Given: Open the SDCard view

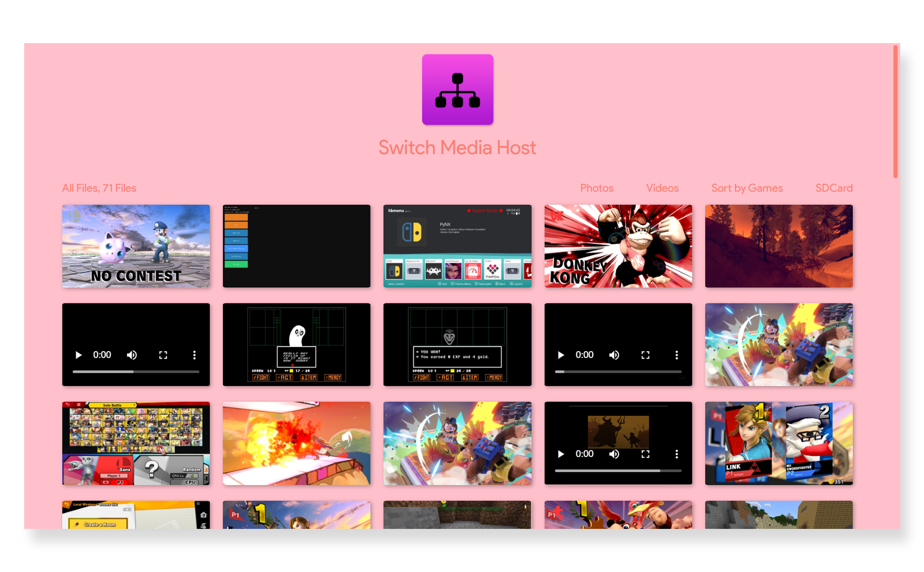Looking at the screenshot, I should tap(834, 188).
